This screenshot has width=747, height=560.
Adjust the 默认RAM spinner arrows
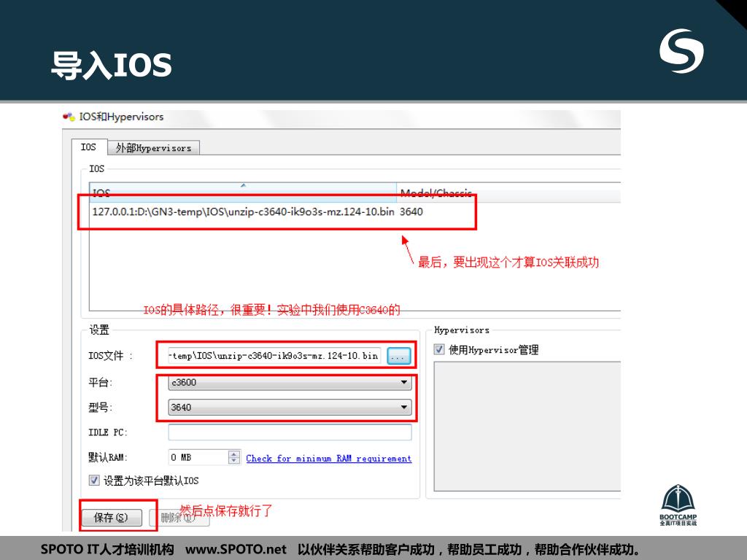[x=234, y=457]
